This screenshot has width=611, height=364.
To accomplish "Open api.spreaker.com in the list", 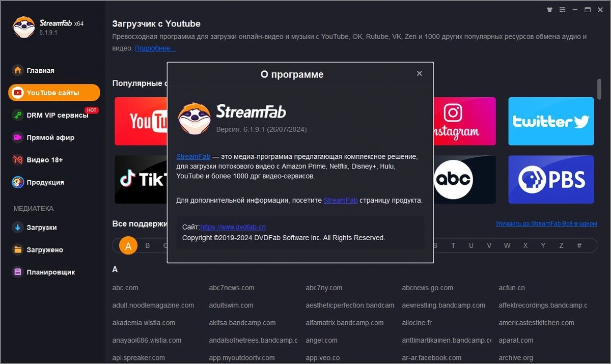I will (138, 358).
